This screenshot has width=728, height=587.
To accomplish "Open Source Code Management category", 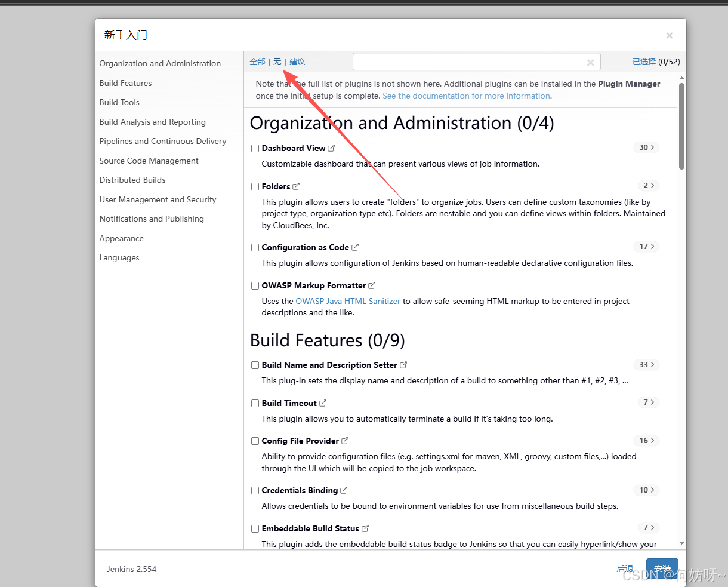I will click(x=149, y=161).
